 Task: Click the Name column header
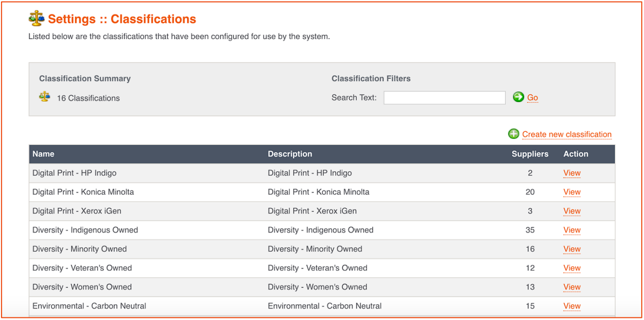tap(43, 154)
